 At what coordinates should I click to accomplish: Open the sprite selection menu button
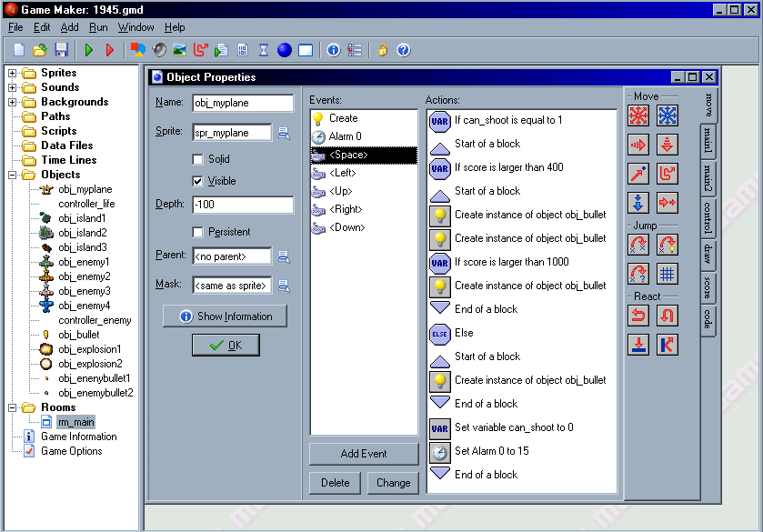(x=284, y=133)
